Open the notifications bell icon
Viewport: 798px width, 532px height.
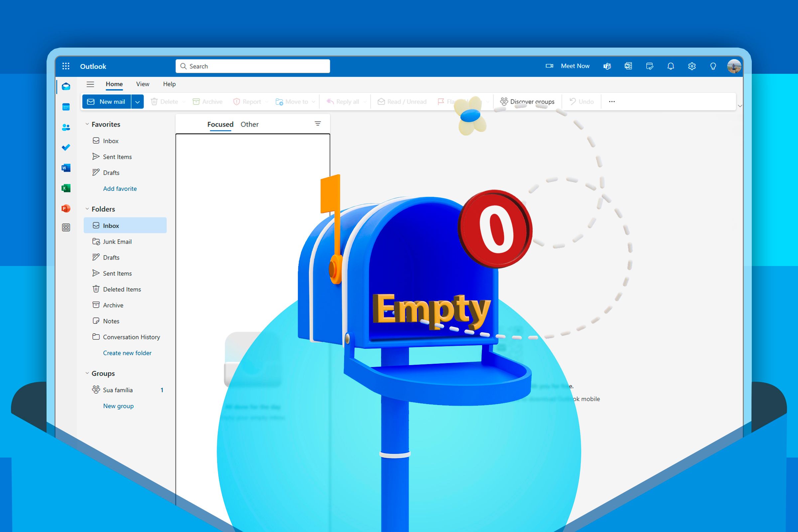coord(670,66)
